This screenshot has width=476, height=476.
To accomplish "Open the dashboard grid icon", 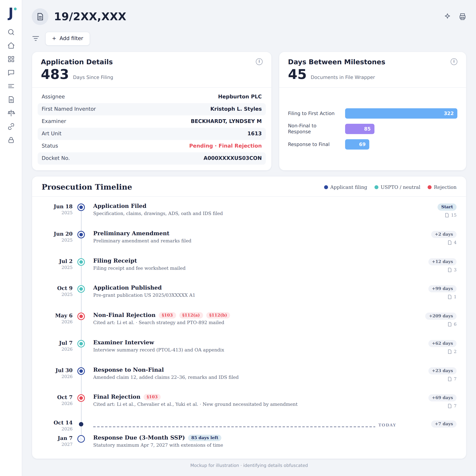I will pos(11,59).
